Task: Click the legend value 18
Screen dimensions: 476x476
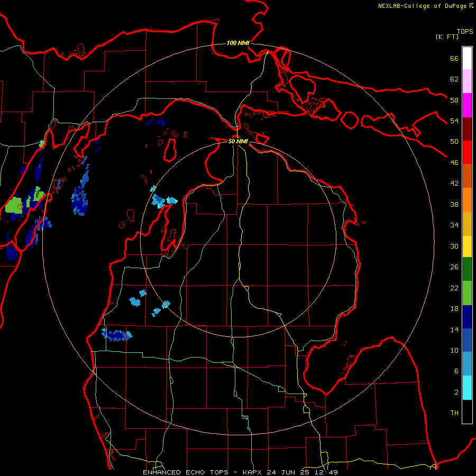Action: click(x=454, y=309)
